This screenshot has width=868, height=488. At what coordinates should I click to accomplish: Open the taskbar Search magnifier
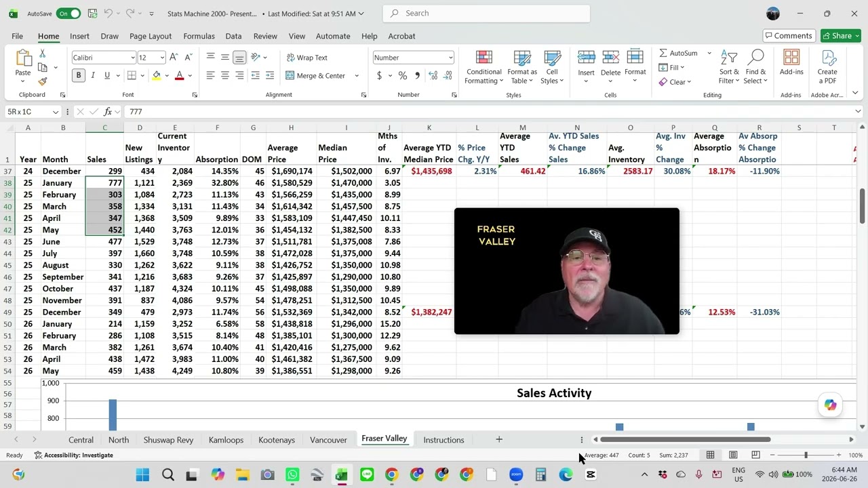tap(168, 474)
